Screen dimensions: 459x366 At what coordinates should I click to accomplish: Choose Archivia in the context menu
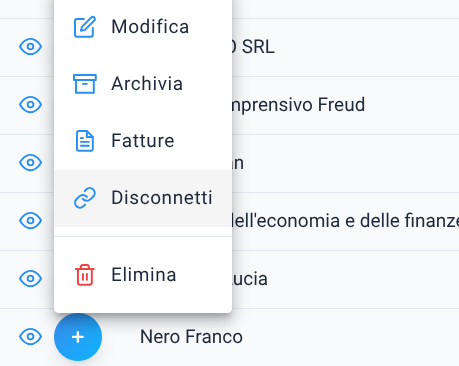[x=143, y=84]
